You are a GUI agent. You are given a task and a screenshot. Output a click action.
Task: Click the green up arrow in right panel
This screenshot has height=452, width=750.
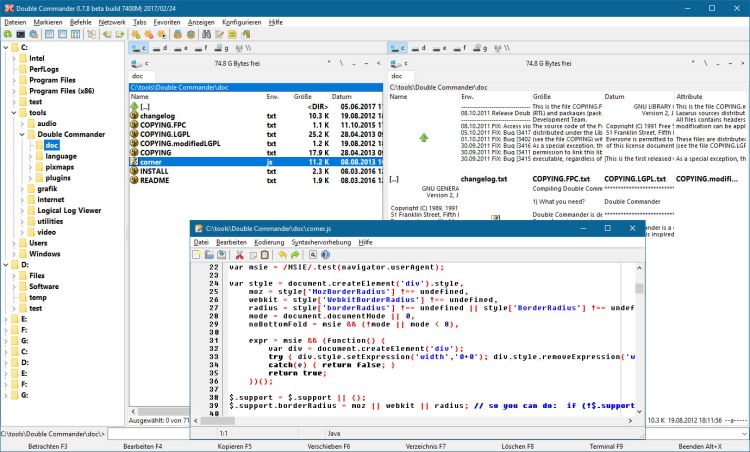[424, 138]
